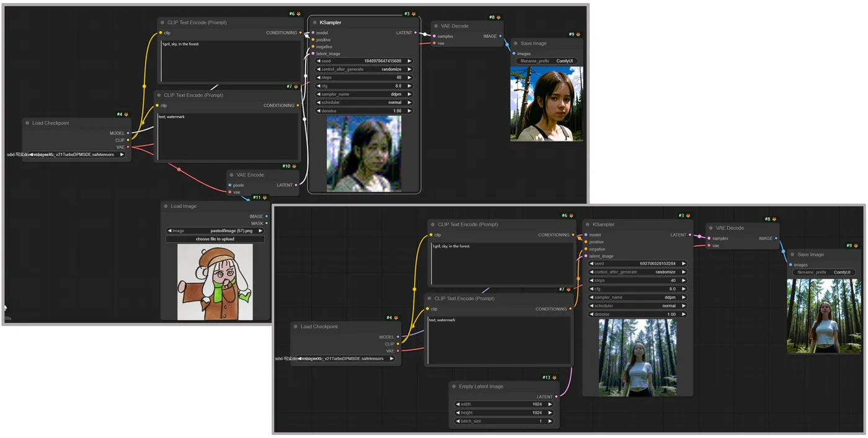
Task: Open the sampler_name dropdown under seed 1040970647415600
Action: click(x=364, y=94)
